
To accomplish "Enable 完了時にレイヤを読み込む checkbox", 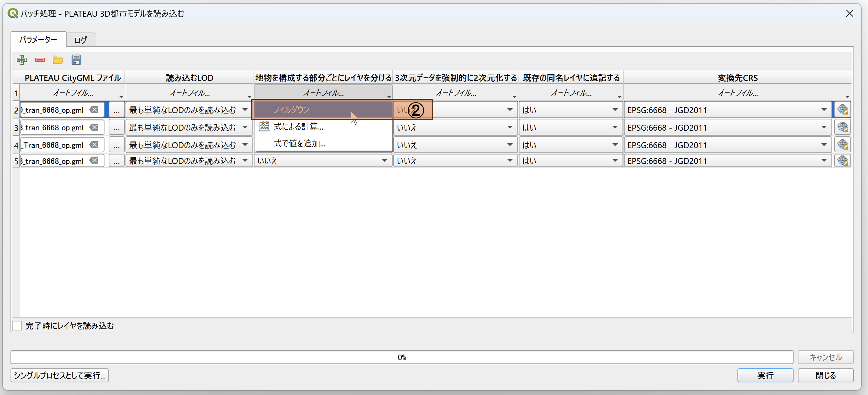I will coord(17,326).
